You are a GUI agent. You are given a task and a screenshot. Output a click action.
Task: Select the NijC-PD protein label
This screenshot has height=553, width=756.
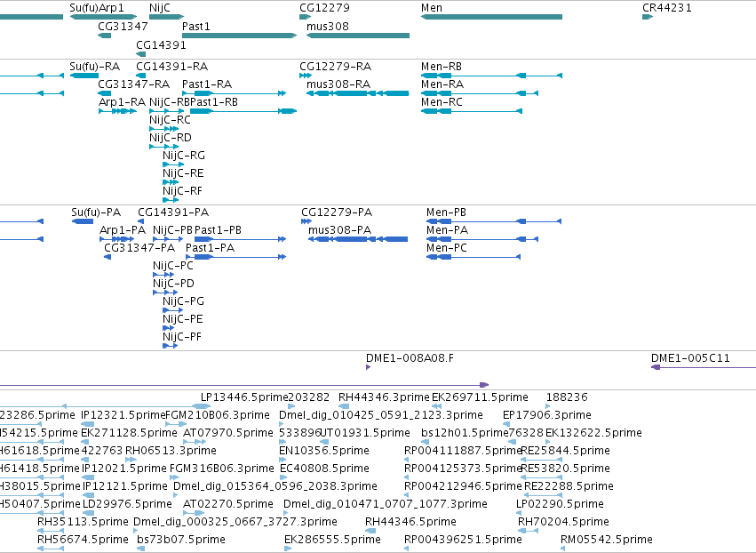pos(173,284)
